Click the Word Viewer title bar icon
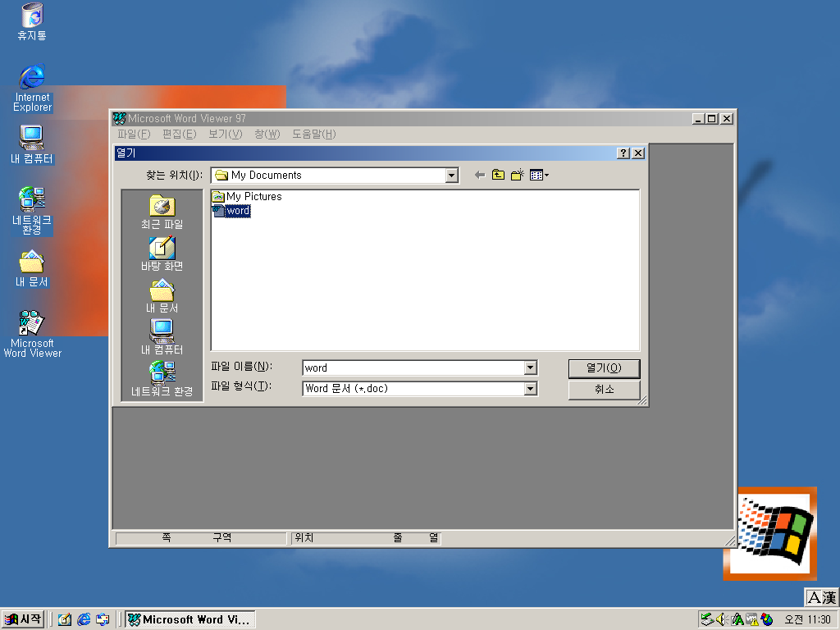This screenshot has height=630, width=840. (x=120, y=118)
